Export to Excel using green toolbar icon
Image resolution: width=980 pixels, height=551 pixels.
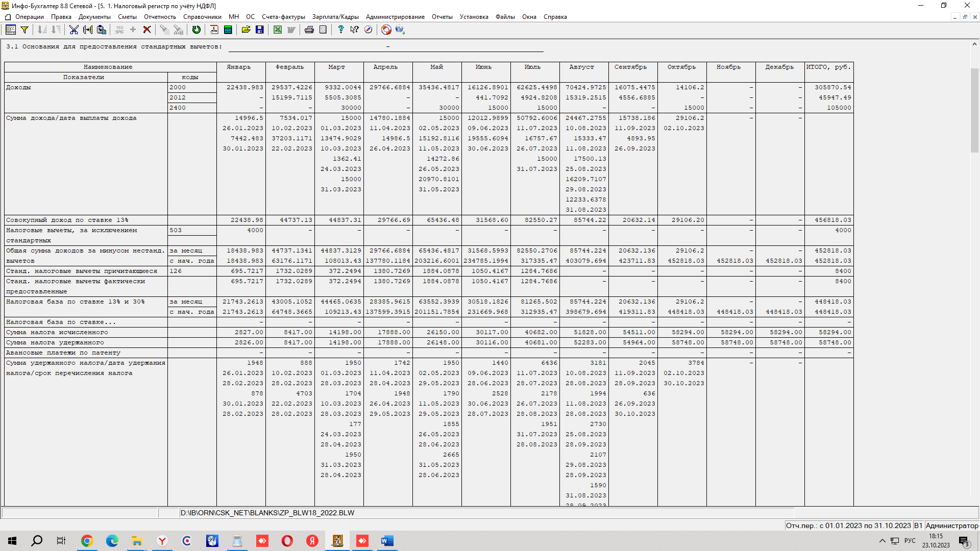tap(277, 30)
